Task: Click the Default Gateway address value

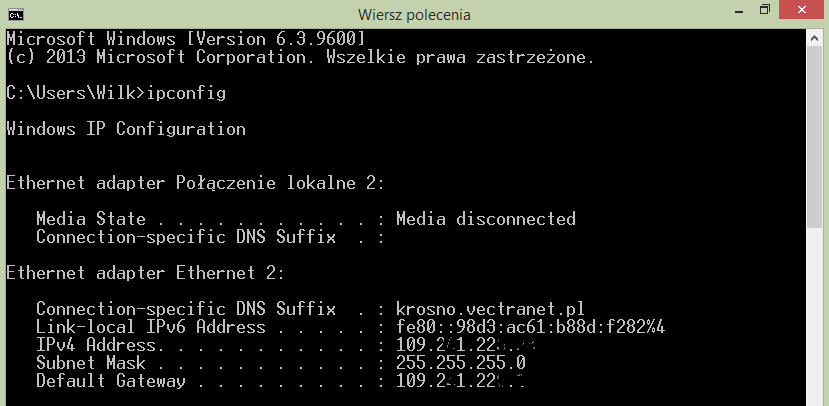Action: coord(460,381)
